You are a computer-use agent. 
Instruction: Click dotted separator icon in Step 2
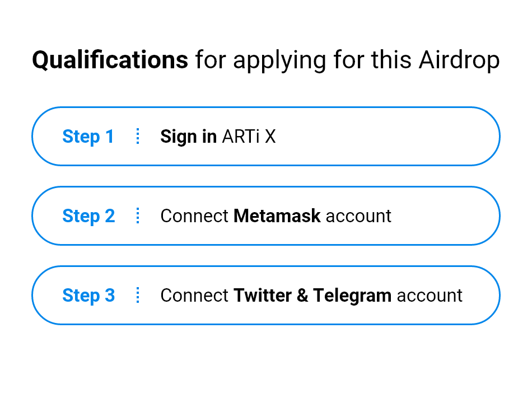click(137, 215)
